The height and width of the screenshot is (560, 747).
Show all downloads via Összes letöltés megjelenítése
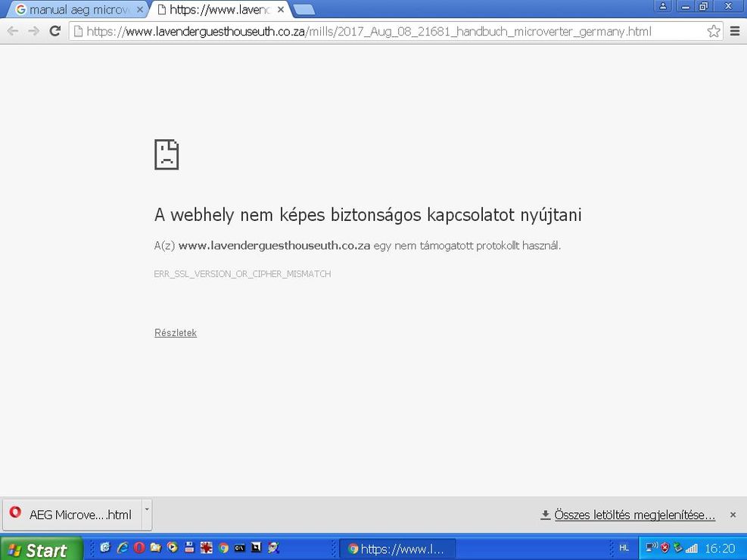tap(634, 515)
